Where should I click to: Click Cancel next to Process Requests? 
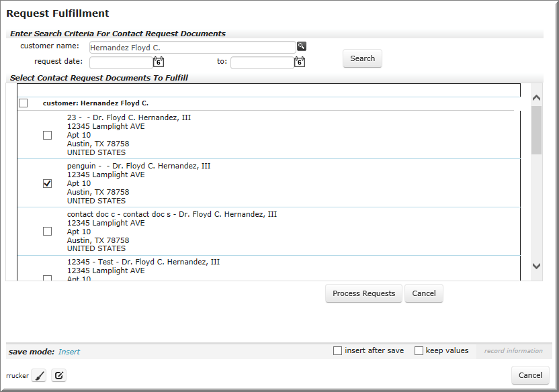pyautogui.click(x=424, y=293)
